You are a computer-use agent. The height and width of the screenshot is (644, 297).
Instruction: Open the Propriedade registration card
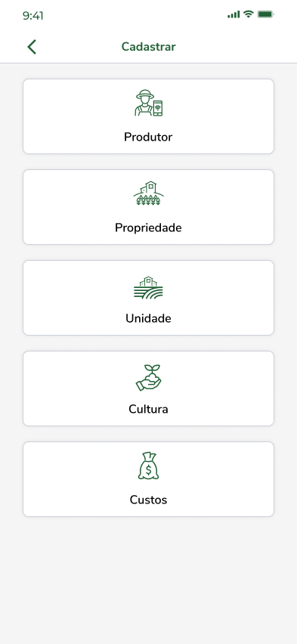[148, 207]
